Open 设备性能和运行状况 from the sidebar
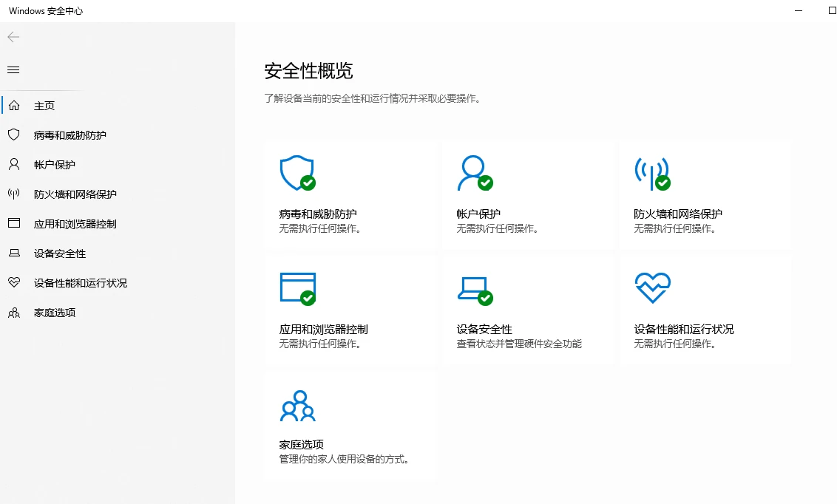Viewport: 837px width, 504px height. pos(81,283)
